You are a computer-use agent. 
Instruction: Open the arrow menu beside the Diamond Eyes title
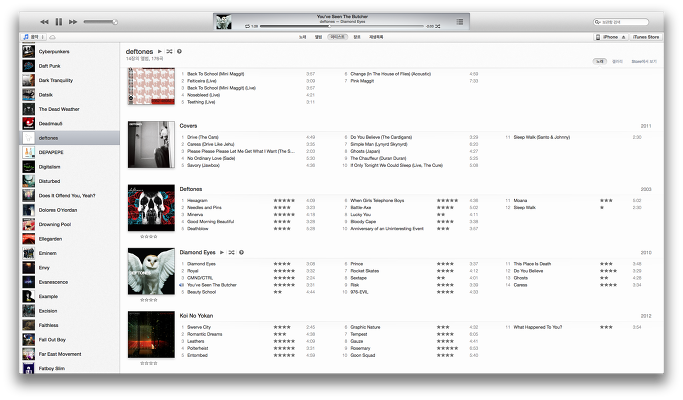pyautogui.click(x=241, y=252)
